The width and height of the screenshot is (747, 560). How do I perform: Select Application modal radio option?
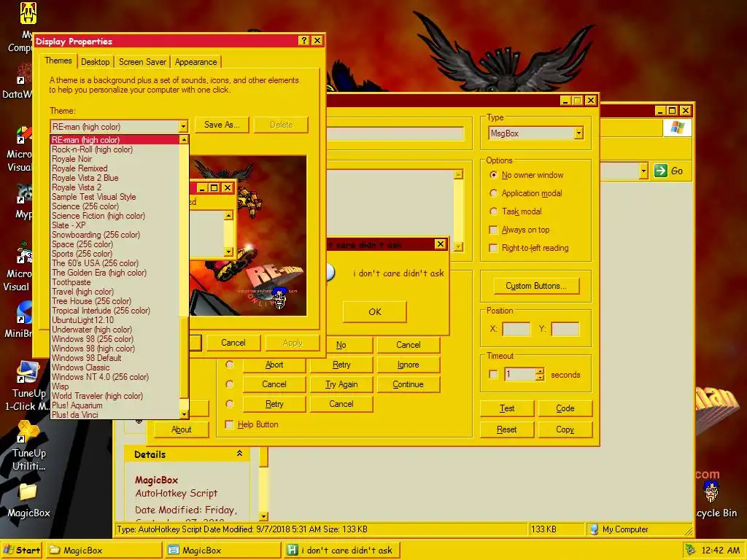[494, 193]
